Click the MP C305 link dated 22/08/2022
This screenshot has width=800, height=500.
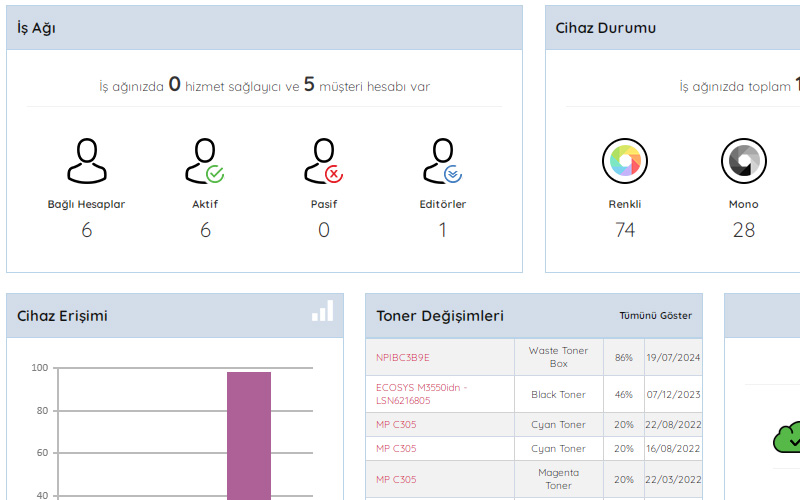(x=396, y=425)
